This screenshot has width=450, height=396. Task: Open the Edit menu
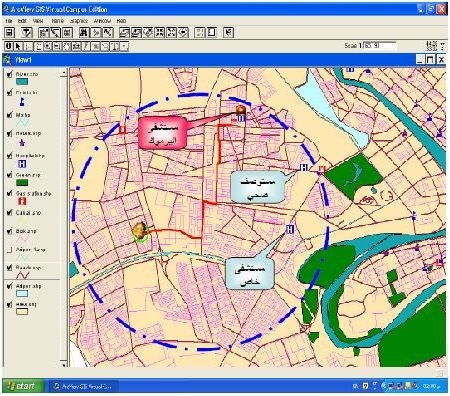pos(22,21)
